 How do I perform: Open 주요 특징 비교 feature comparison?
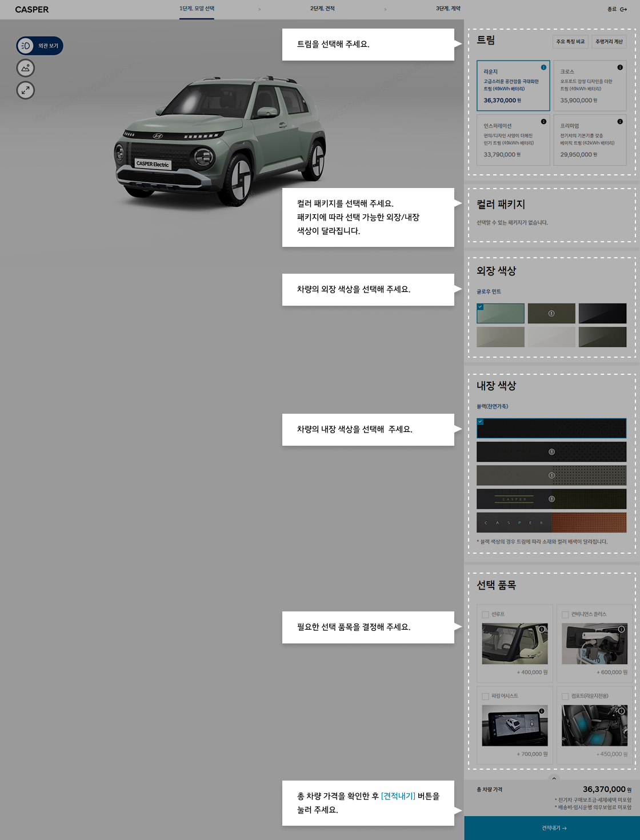pos(570,42)
